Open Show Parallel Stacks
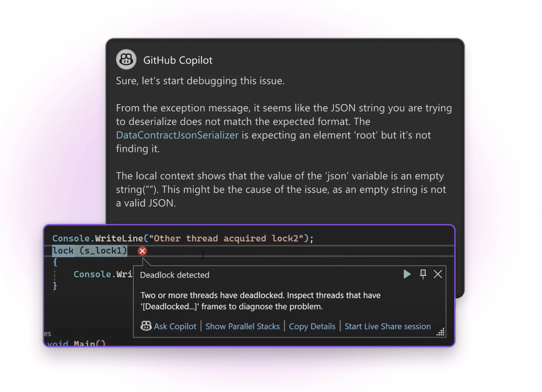Image resolution: width=542 pixels, height=392 pixels. (242, 327)
